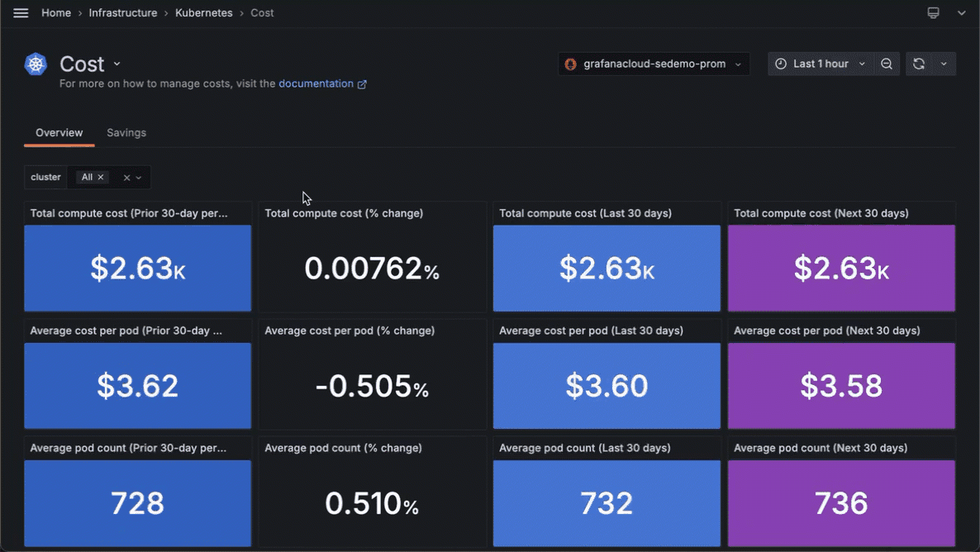Click the external link icon beside documentation
Image resolution: width=980 pixels, height=552 pixels.
[361, 83]
